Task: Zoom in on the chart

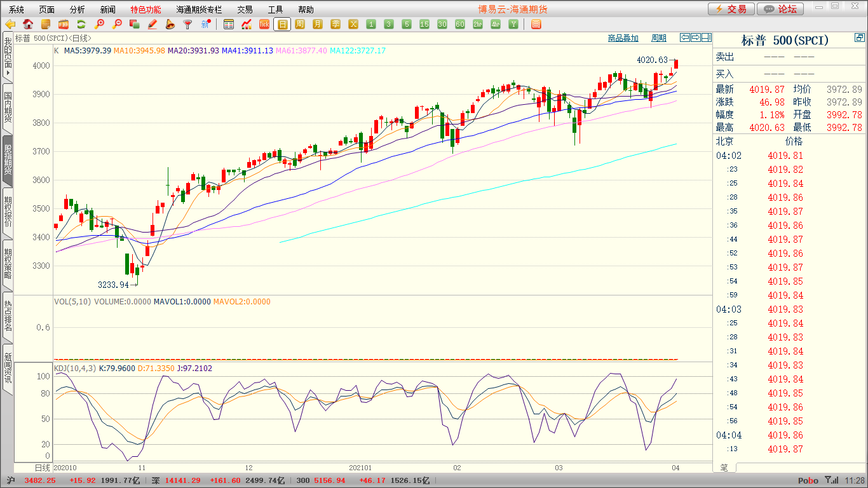Action: pos(99,24)
